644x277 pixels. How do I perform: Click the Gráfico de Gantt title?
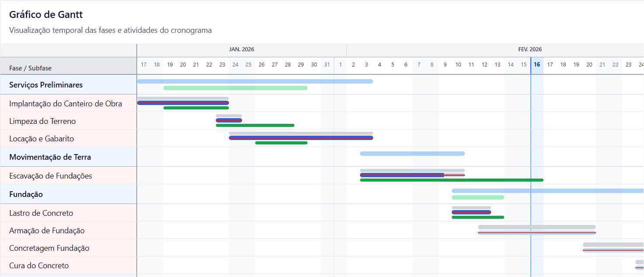click(x=45, y=14)
